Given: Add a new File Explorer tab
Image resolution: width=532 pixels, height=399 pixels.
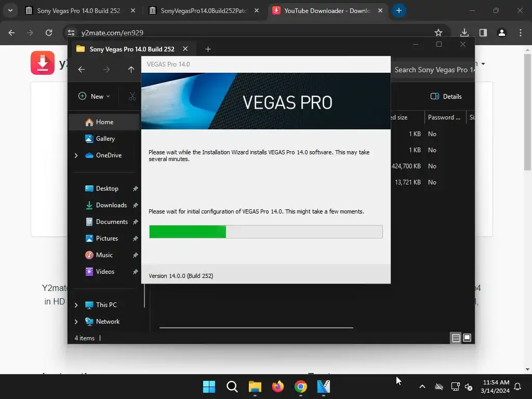Looking at the screenshot, I should (208, 49).
